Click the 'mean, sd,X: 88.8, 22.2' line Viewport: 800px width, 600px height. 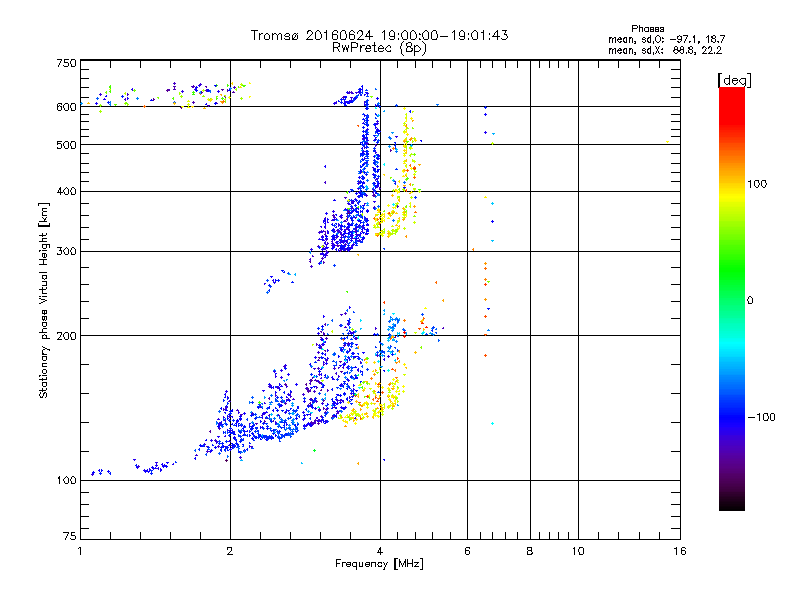pyautogui.click(x=665, y=50)
